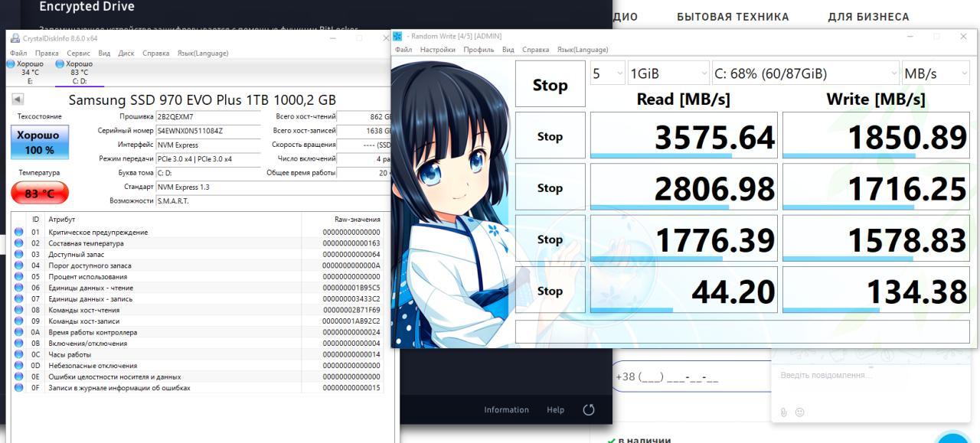The image size is (980, 443).
Task: Click the red 83 °C temperature indicator
Action: pos(40,194)
